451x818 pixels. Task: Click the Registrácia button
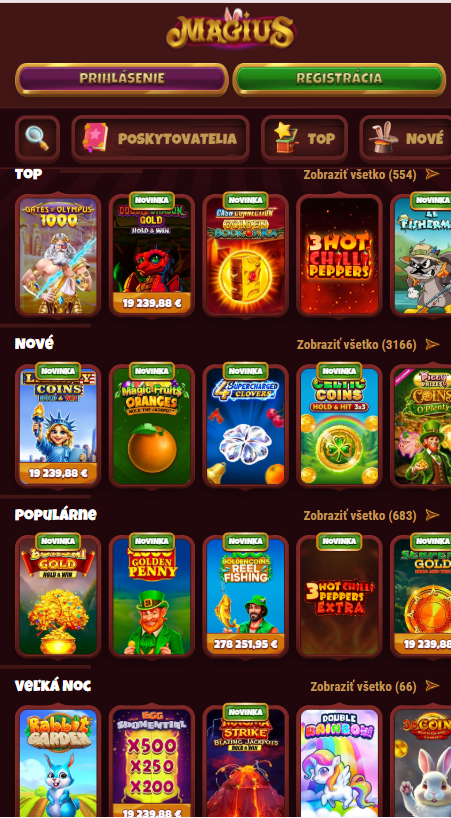[x=339, y=79]
